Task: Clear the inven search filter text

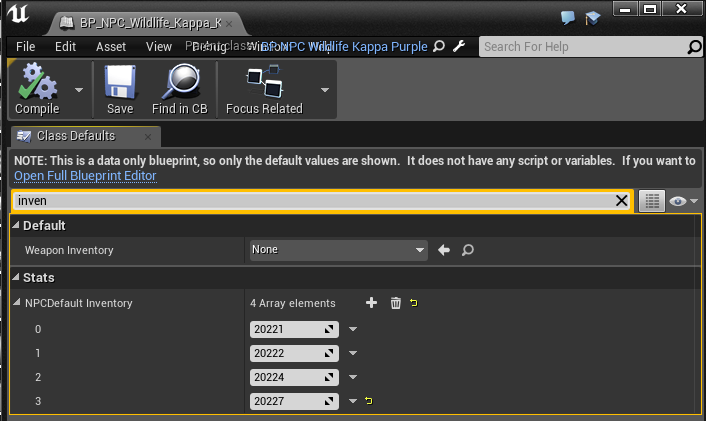Action: tap(621, 201)
